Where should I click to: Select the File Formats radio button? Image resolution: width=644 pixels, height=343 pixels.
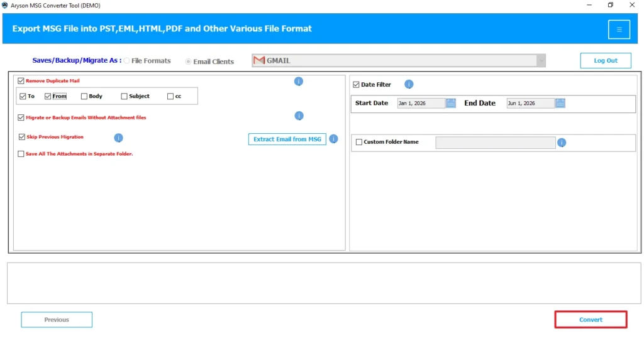coord(126,61)
